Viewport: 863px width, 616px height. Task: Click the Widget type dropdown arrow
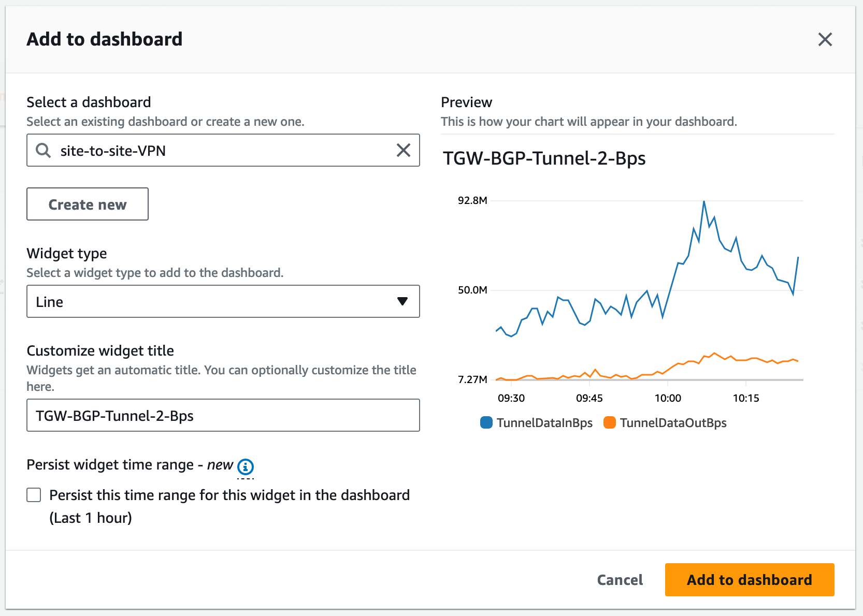(x=402, y=301)
